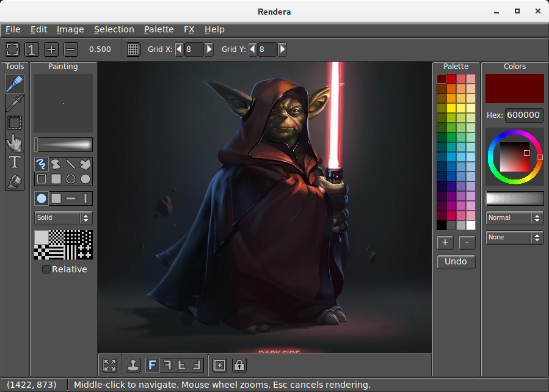Click the fit-to-view icon below the canvas
Screen dimensions: 549x392
[x=110, y=365]
